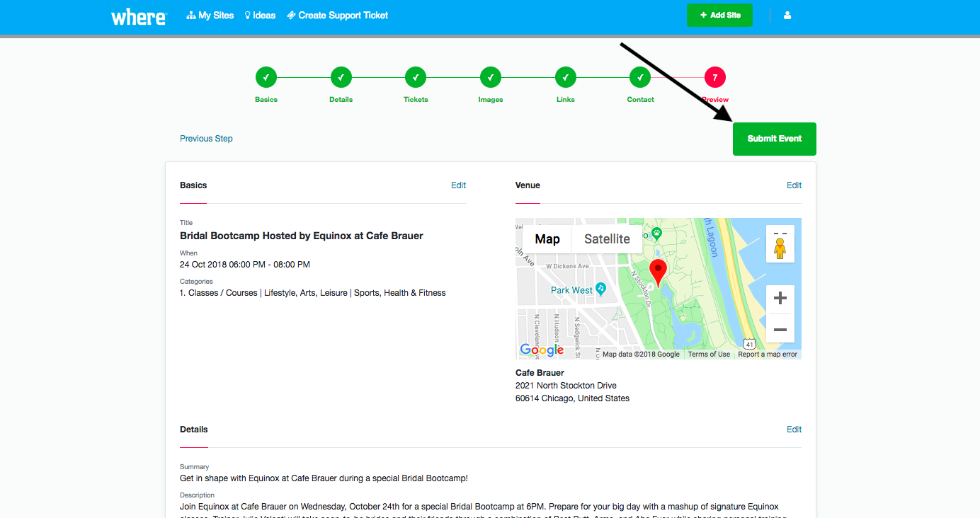980x518 pixels.
Task: Go to the Links step circle
Action: (565, 77)
